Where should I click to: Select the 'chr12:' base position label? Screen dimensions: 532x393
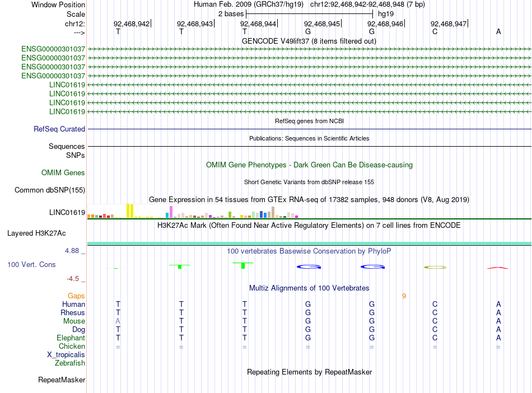(74, 24)
